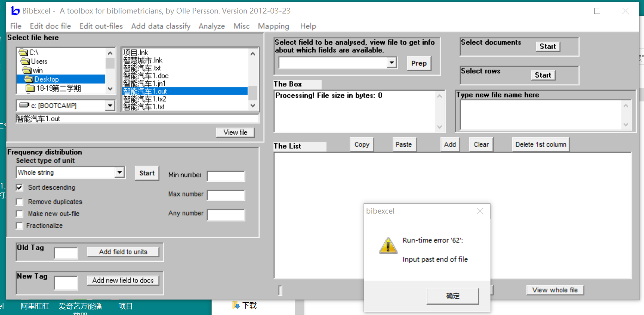Select file 智能汽车1.tx2 in file list

pos(145,99)
